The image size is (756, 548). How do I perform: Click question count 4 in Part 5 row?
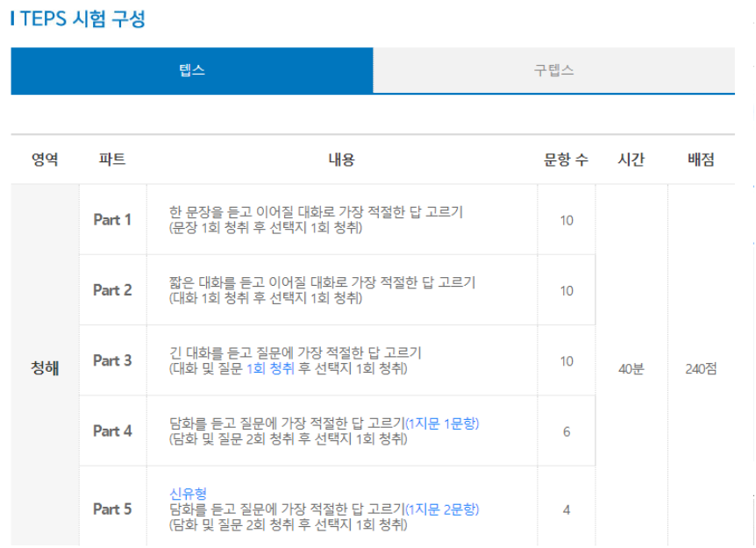567,510
